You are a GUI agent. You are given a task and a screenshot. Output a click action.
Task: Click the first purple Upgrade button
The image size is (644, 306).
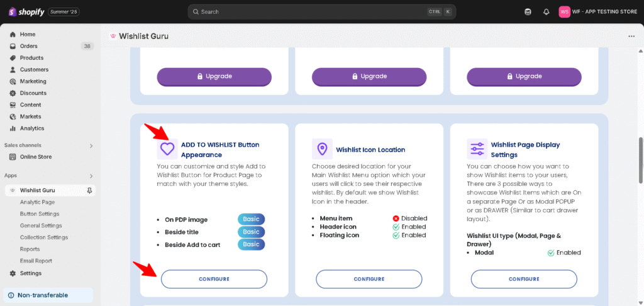click(x=214, y=77)
